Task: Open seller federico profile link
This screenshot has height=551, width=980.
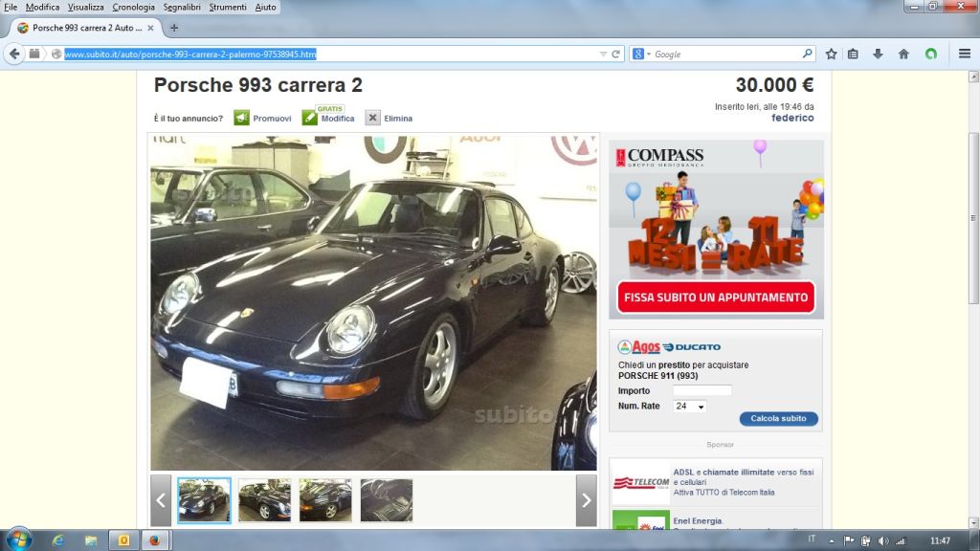Action: point(792,118)
